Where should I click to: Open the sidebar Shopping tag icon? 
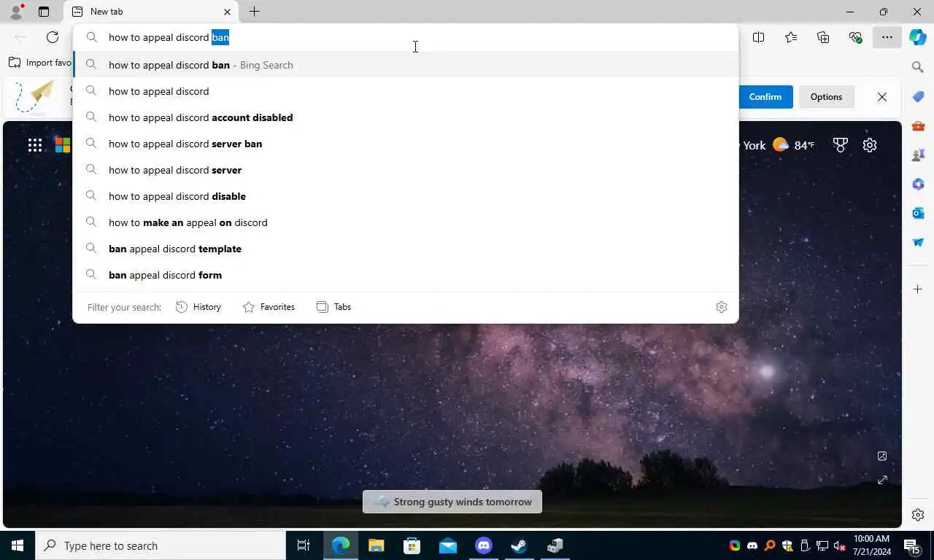[x=918, y=96]
